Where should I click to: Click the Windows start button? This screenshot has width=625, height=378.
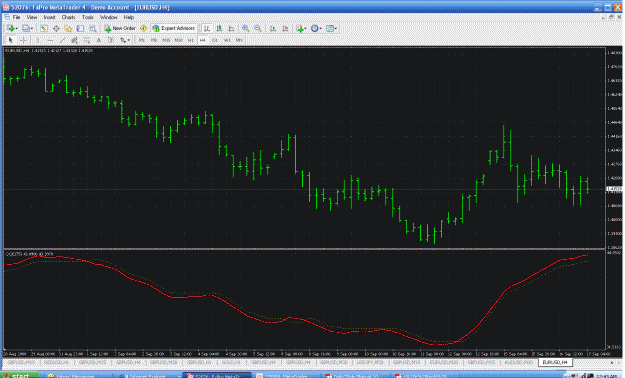[x=20, y=375]
